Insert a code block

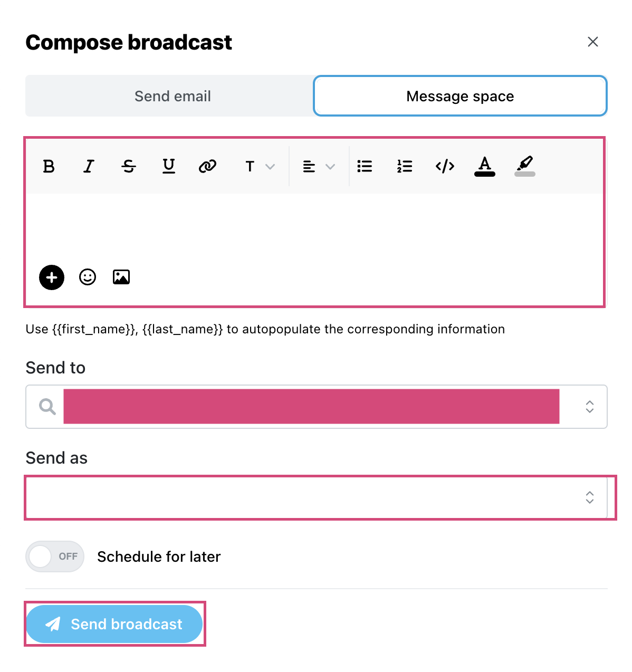(x=445, y=167)
